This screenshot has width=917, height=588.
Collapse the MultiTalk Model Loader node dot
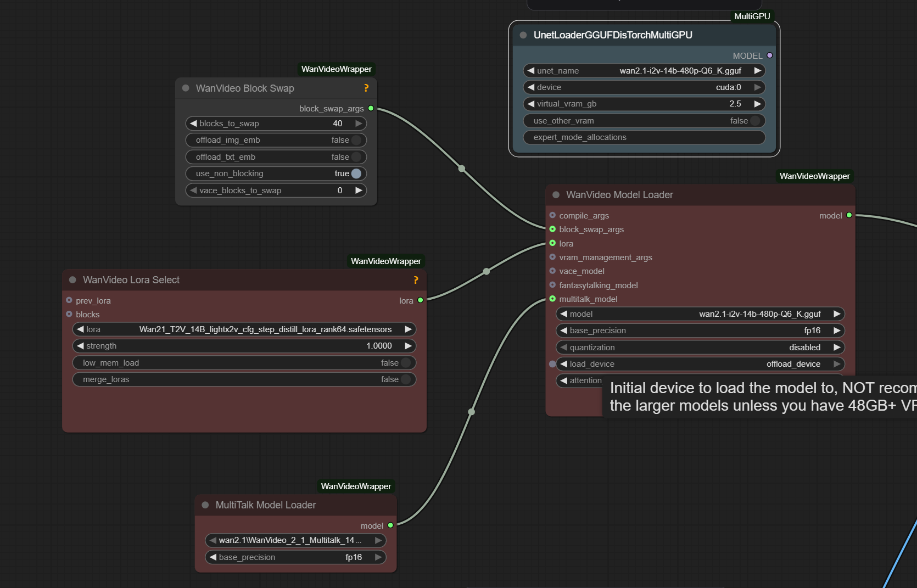click(205, 505)
